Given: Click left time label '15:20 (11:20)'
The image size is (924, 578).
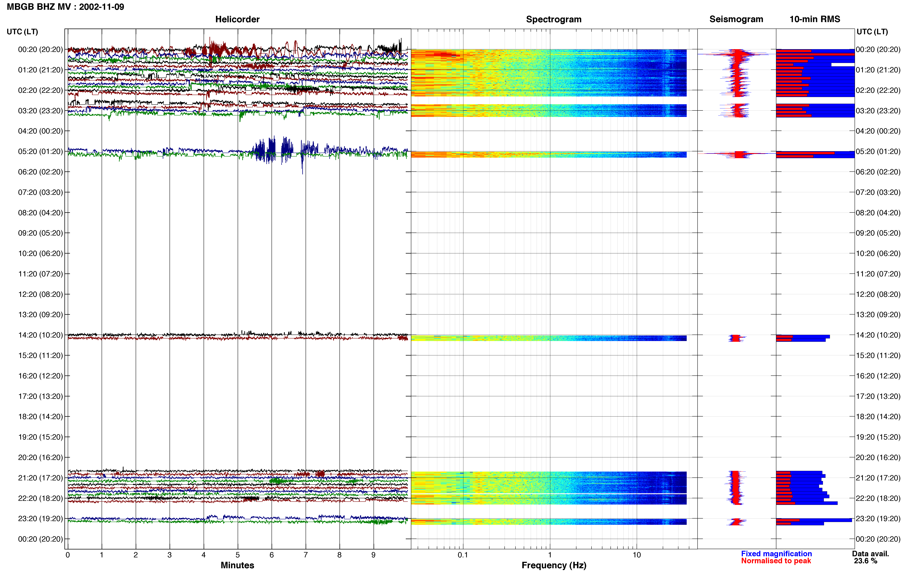Looking at the screenshot, I should pyautogui.click(x=41, y=356).
